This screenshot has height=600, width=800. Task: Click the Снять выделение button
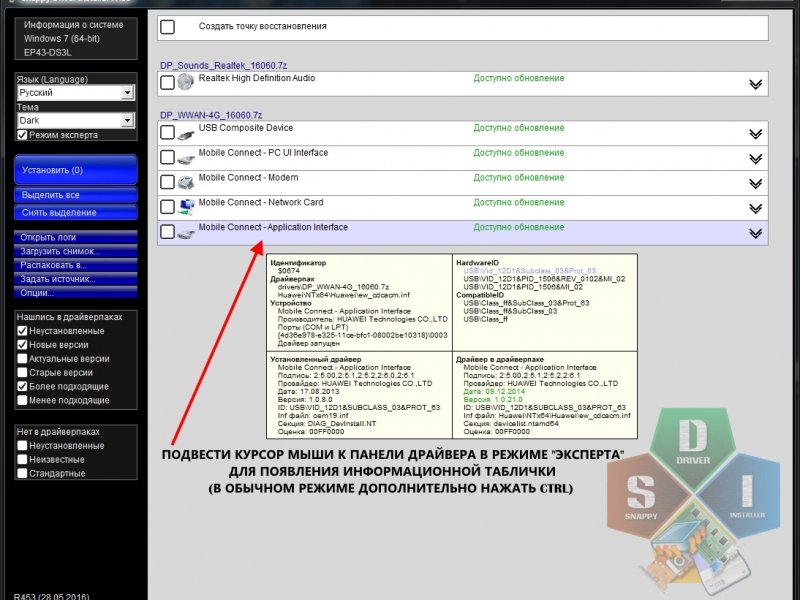point(76,213)
